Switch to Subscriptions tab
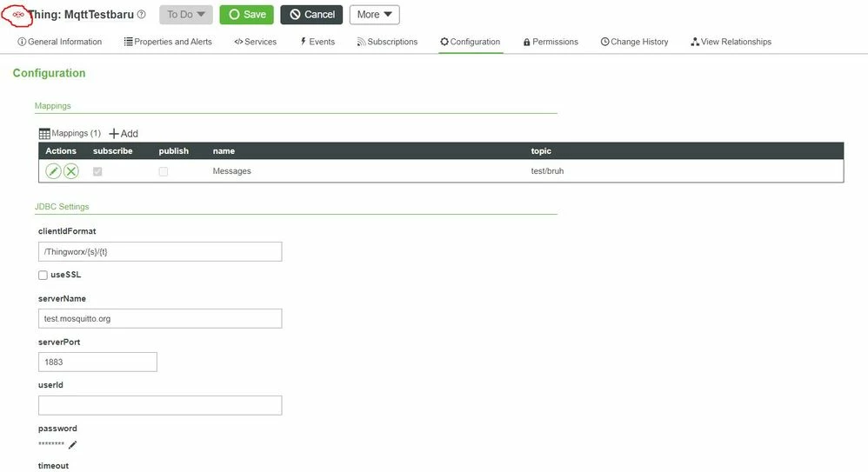 click(x=387, y=42)
